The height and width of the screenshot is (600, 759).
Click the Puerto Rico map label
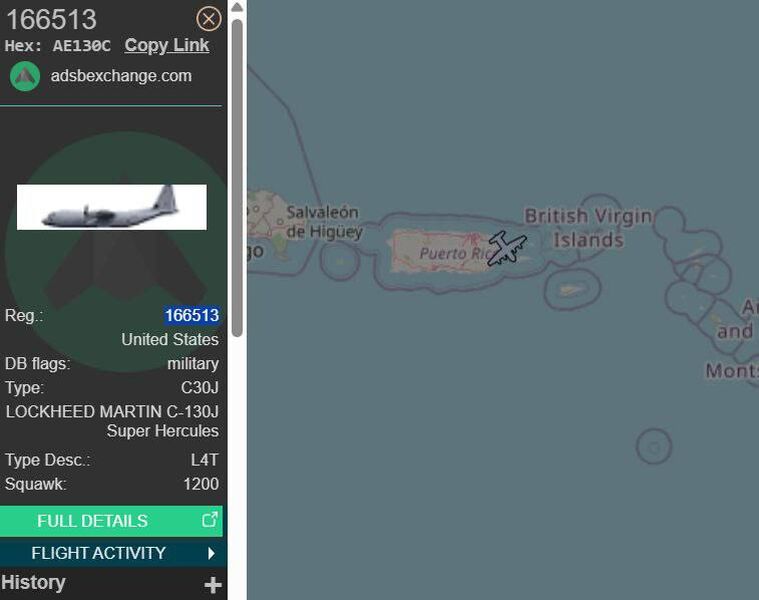(455, 253)
